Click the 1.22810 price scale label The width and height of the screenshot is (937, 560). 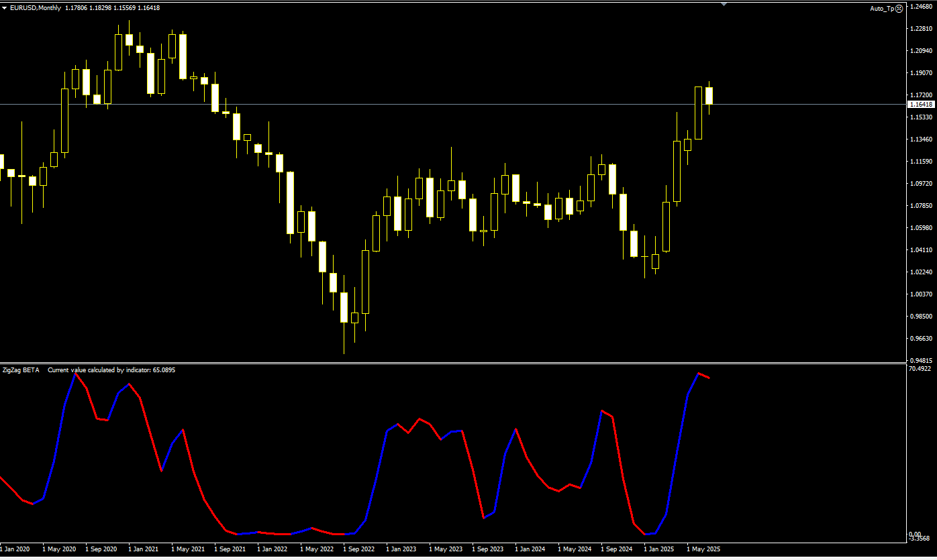point(922,29)
